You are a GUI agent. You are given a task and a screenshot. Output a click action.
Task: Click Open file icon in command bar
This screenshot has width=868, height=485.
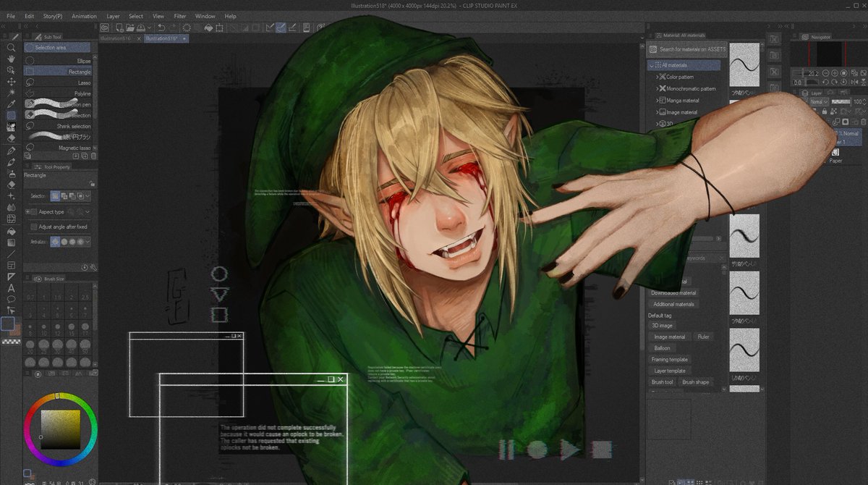(130, 28)
